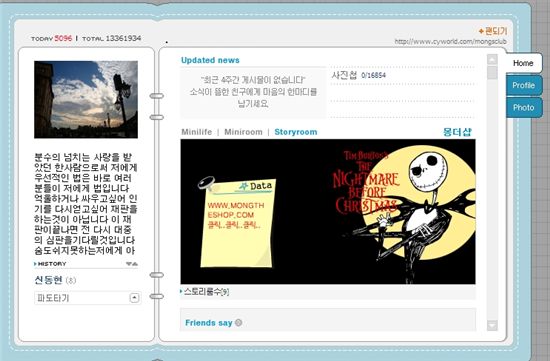Click the blue arrow icon before HISTORY
550x361 pixels.
35,264
